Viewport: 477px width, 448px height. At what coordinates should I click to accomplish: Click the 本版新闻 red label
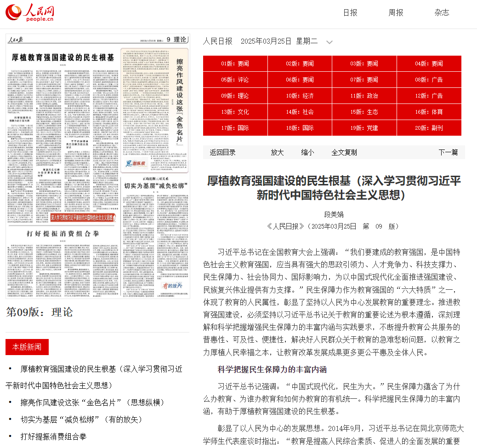[x=27, y=347]
